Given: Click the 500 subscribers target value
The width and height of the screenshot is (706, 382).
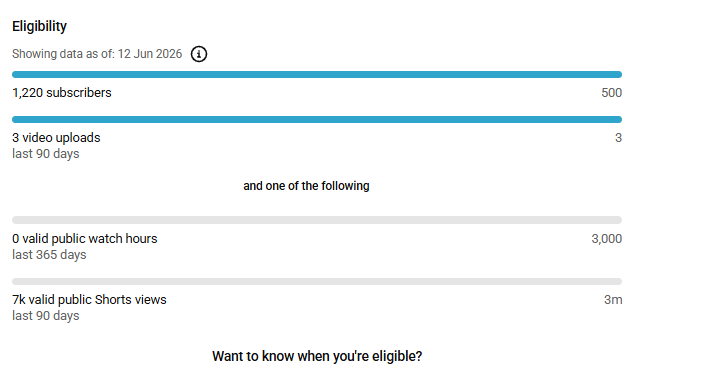Looking at the screenshot, I should 611,93.
